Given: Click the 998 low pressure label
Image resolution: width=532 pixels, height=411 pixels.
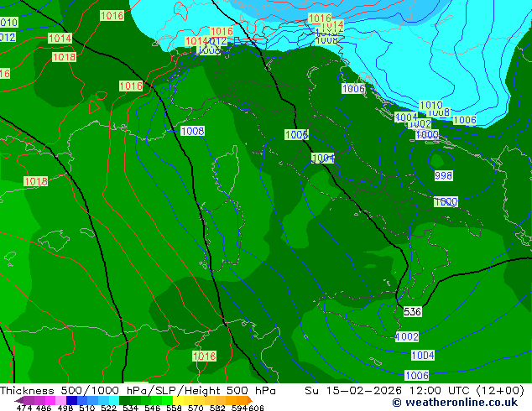Looking at the screenshot, I should [x=443, y=175].
